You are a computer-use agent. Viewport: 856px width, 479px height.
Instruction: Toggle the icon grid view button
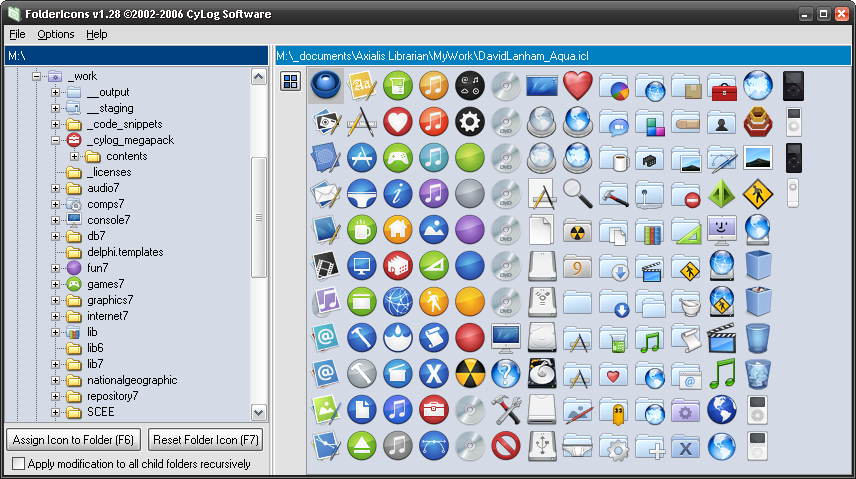pyautogui.click(x=290, y=81)
